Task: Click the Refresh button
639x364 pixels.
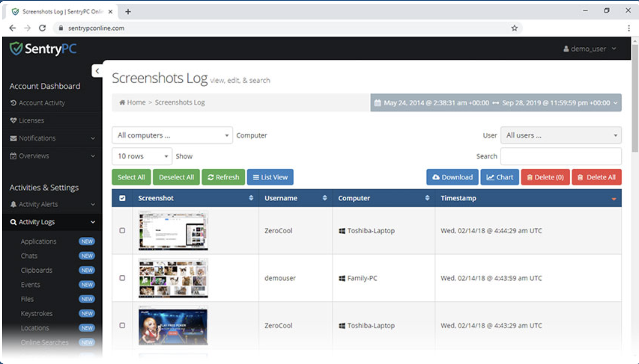Action: [223, 177]
